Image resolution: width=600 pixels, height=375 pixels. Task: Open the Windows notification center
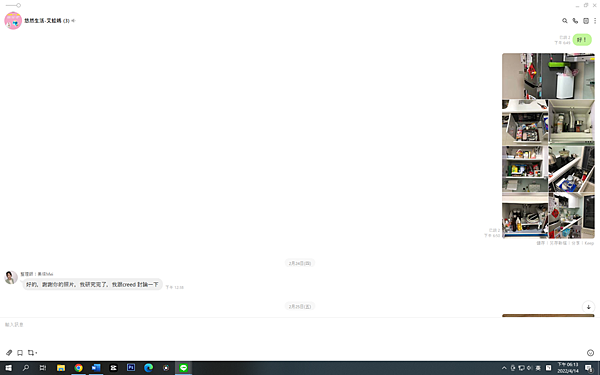(x=589, y=368)
